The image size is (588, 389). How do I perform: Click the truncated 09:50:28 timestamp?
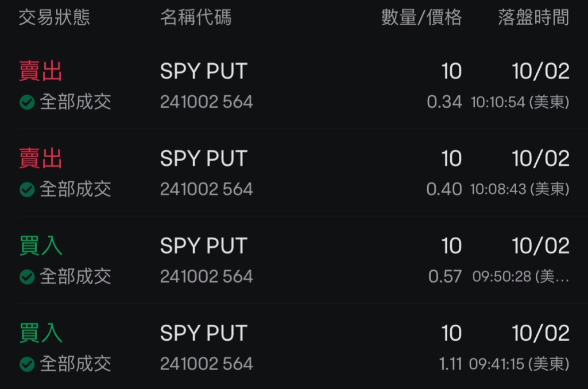coord(520,277)
